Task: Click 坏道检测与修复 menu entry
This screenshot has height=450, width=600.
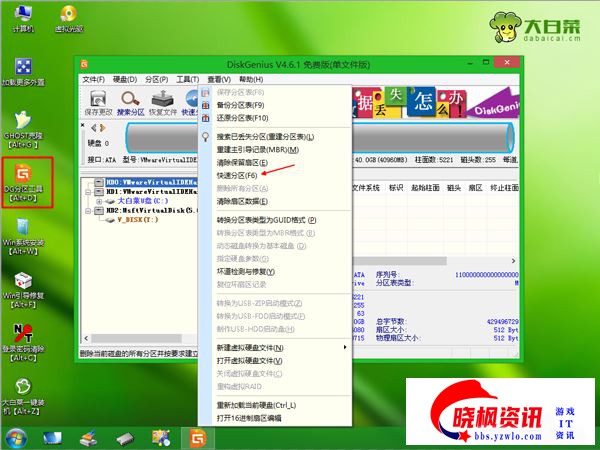Action: (245, 271)
